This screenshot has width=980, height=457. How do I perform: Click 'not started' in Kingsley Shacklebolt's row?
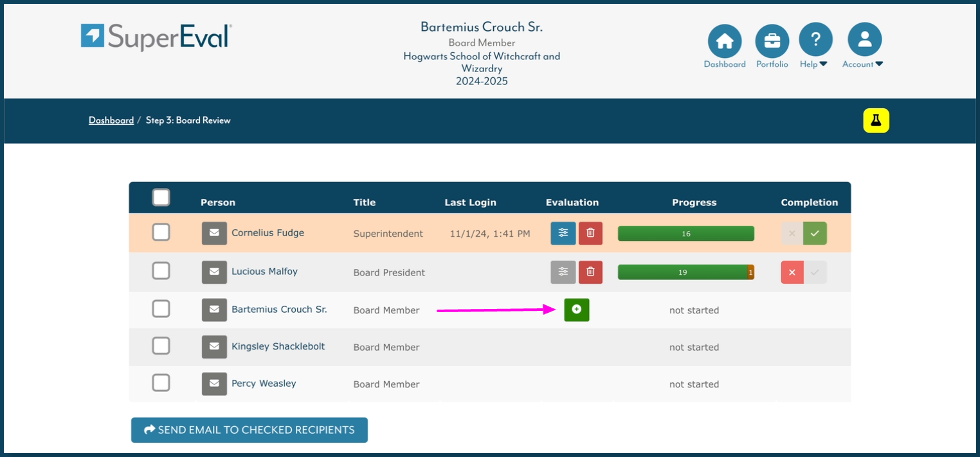point(694,347)
